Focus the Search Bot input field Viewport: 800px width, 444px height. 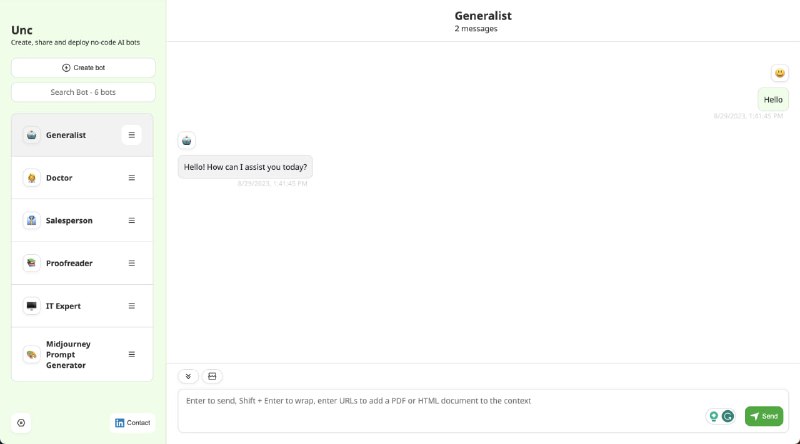[83, 92]
